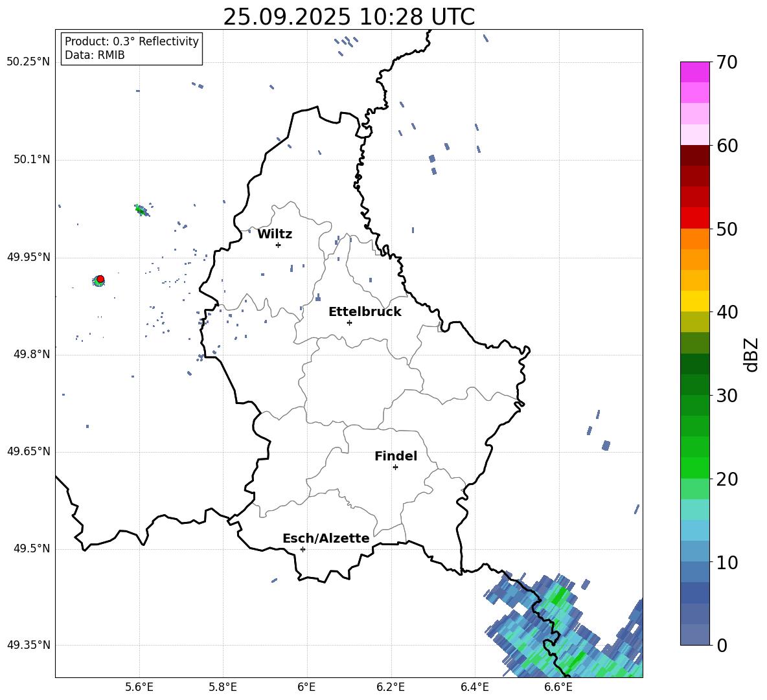Click the colorbar tick label 10
This screenshot has width=767, height=700.
pos(727,562)
